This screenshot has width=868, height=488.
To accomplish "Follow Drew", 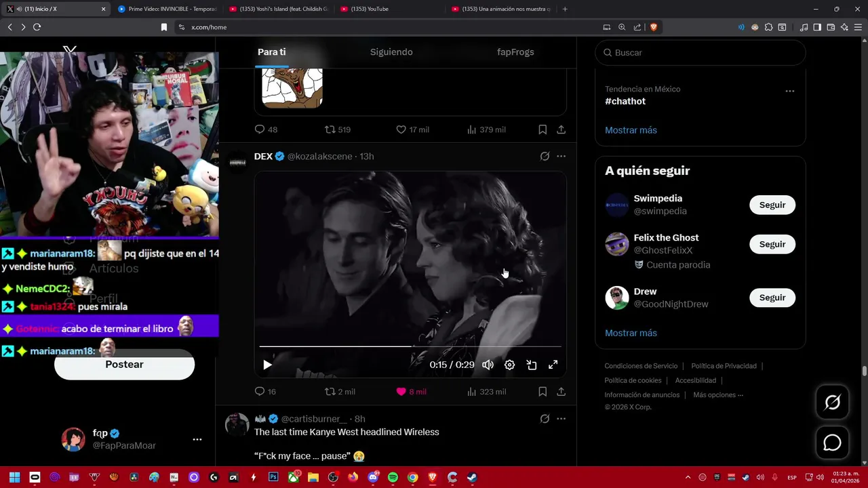I will pos(772,298).
